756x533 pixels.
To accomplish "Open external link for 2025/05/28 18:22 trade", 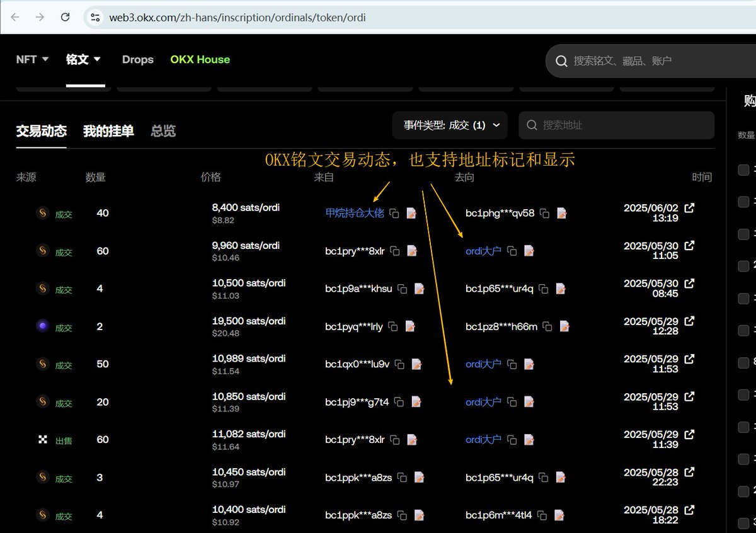I will 689,510.
